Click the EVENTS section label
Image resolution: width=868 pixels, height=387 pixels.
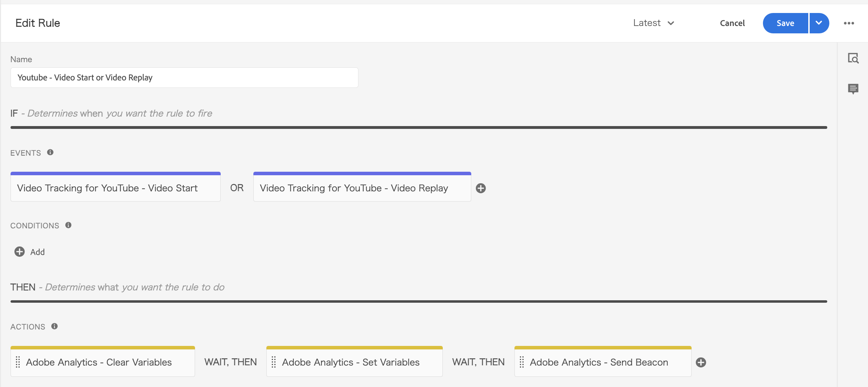pos(26,153)
